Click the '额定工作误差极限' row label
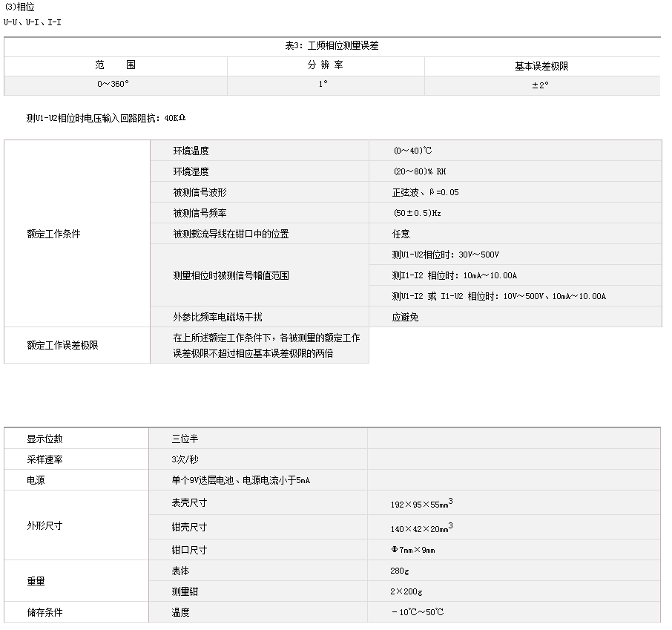This screenshot has width=672, height=630. [x=62, y=345]
